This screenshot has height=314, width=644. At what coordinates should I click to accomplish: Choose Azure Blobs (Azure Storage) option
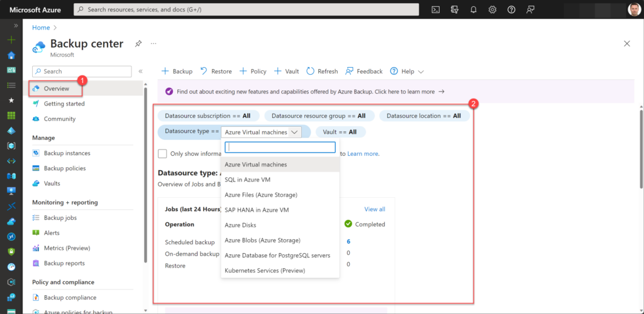280,241
